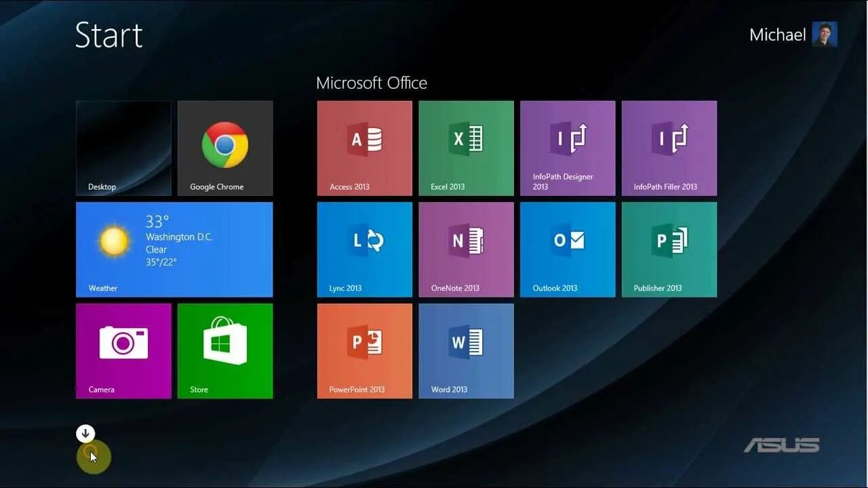Launch Google Chrome tile
The width and height of the screenshot is (868, 488).
pyautogui.click(x=225, y=148)
